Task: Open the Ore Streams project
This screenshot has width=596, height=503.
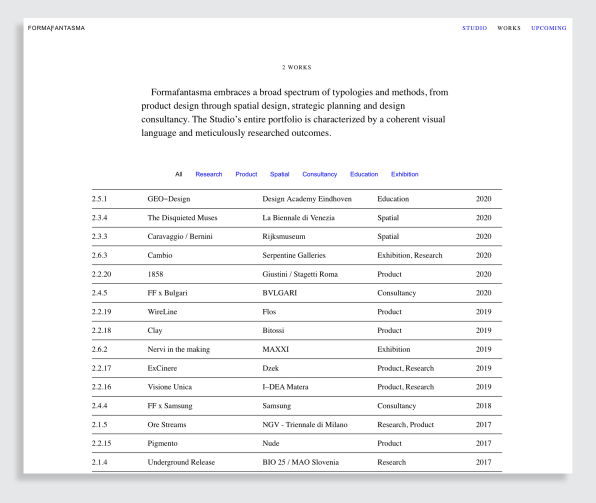Action: [x=297, y=424]
